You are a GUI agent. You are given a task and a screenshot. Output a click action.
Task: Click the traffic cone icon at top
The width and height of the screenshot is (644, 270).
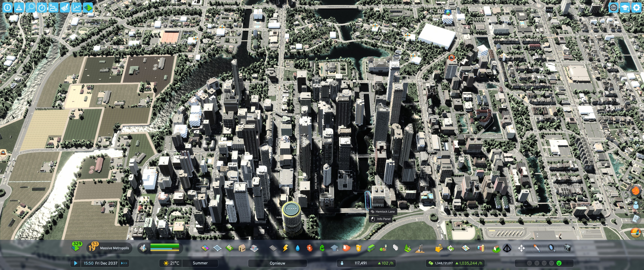(19, 7)
